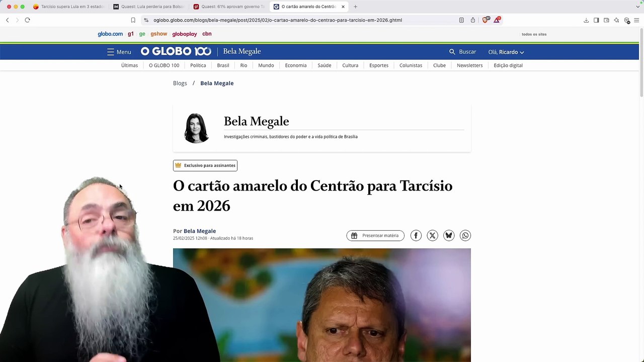Open site settings icon in address bar
This screenshot has height=362, width=644.
click(x=146, y=20)
